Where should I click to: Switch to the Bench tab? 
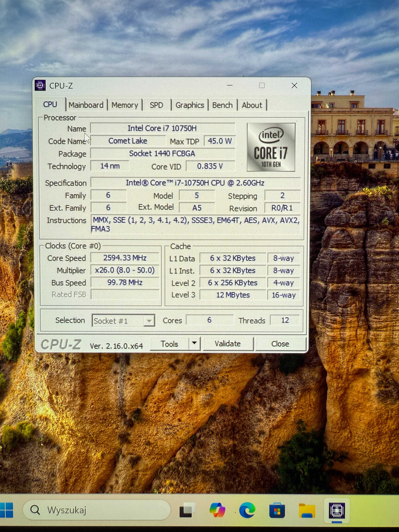222,105
